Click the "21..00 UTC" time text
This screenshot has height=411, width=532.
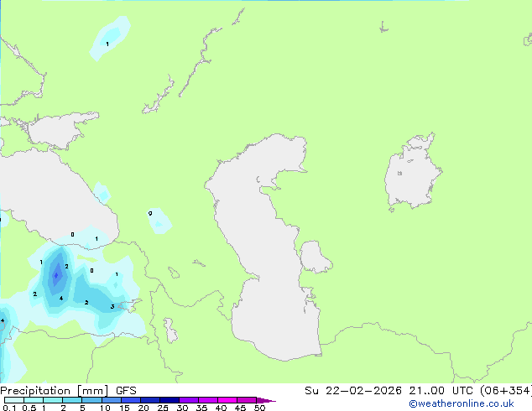tap(441, 391)
